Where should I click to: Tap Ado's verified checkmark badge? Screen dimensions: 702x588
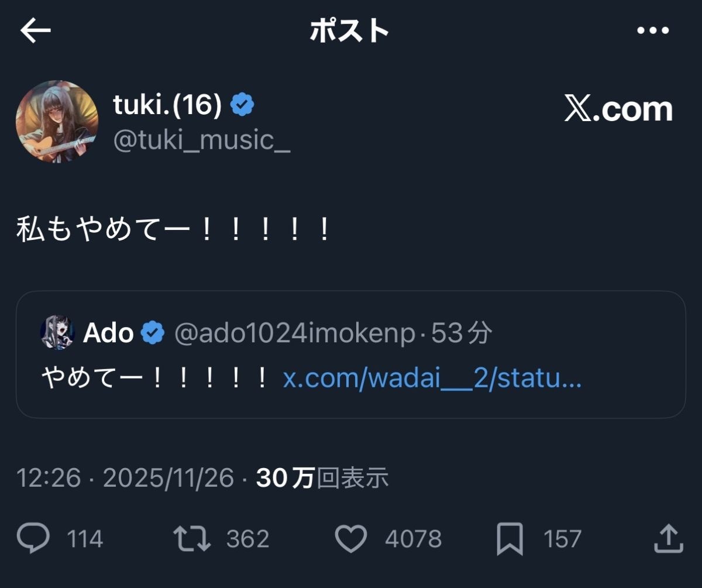(x=153, y=333)
